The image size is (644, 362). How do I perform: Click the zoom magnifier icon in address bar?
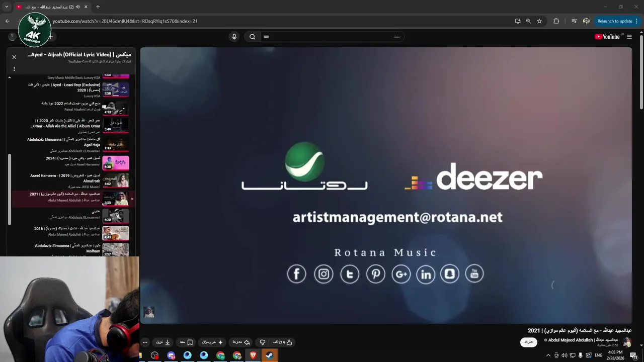click(528, 21)
